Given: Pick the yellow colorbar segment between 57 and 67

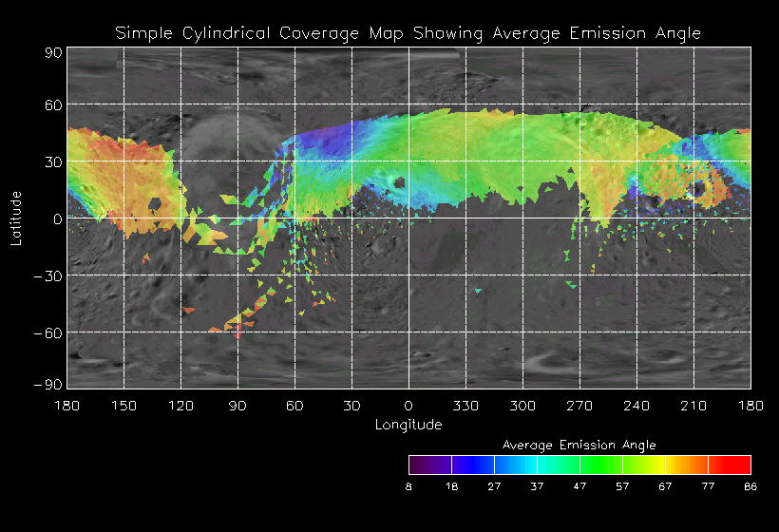Looking at the screenshot, I should [x=643, y=465].
